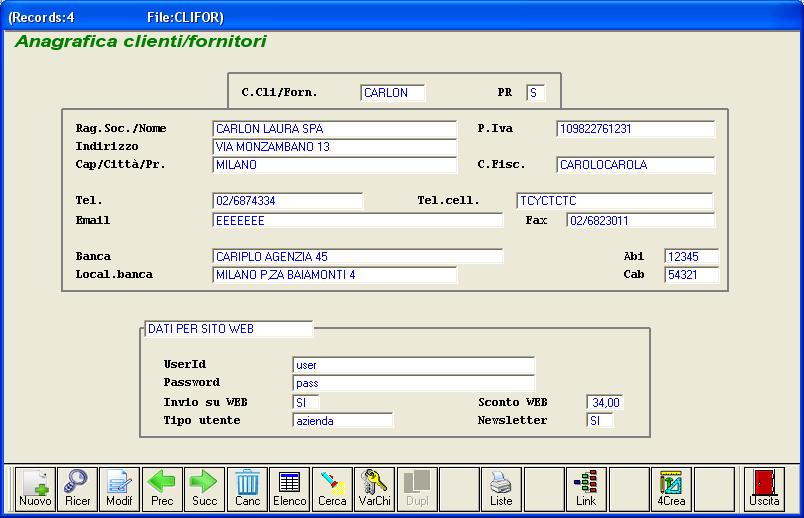Screen dimensions: 804x518
Task: Open the Liste printer icon
Action: coord(501,488)
